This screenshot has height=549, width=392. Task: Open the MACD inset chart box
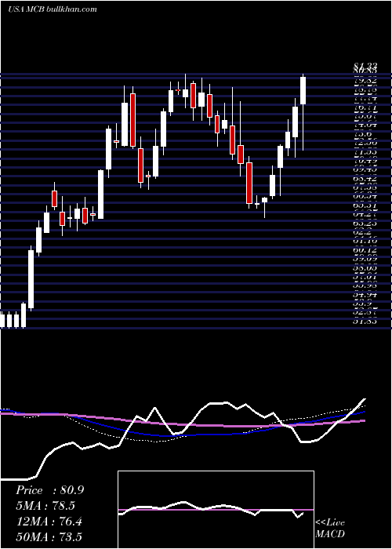pyautogui.click(x=216, y=510)
